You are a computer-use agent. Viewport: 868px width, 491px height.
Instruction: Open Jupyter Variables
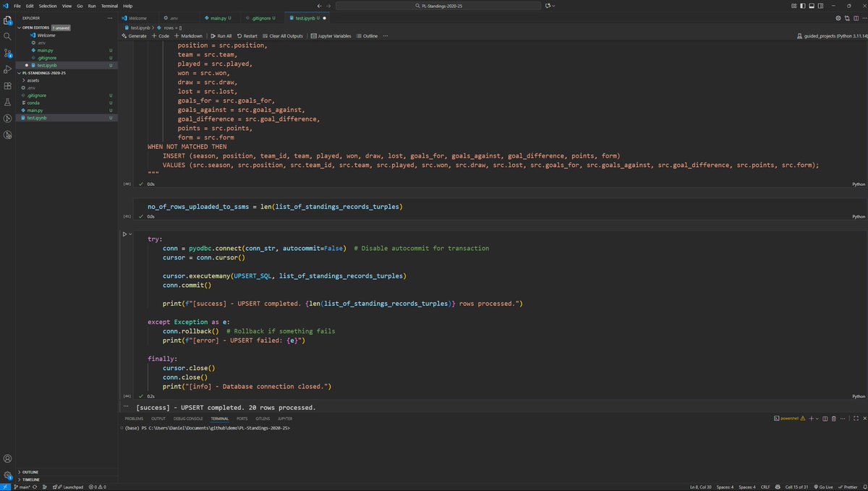[331, 35]
